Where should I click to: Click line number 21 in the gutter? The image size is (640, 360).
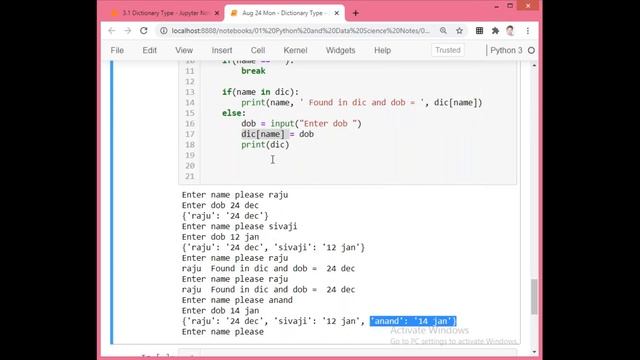[189, 176]
